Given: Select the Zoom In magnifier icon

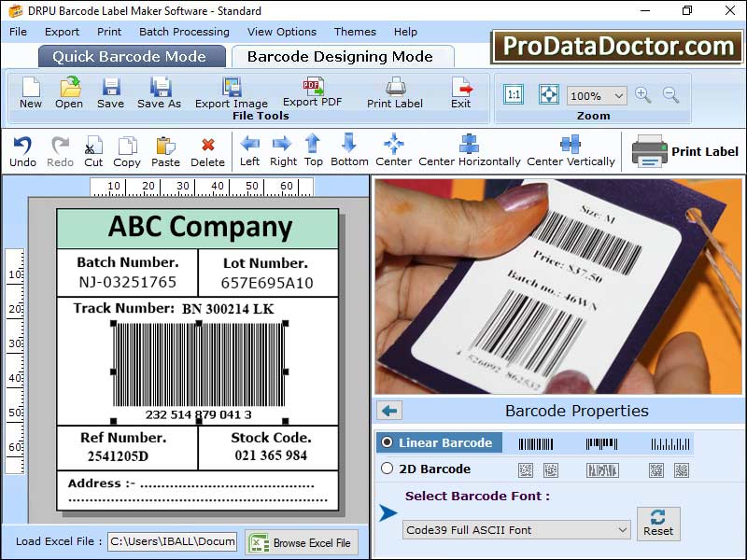Looking at the screenshot, I should coord(644,95).
